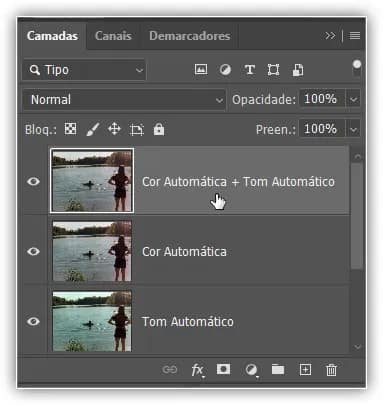Viewport: 383px width, 405px height.
Task: Lock layer position move icon
Action: [x=114, y=129]
